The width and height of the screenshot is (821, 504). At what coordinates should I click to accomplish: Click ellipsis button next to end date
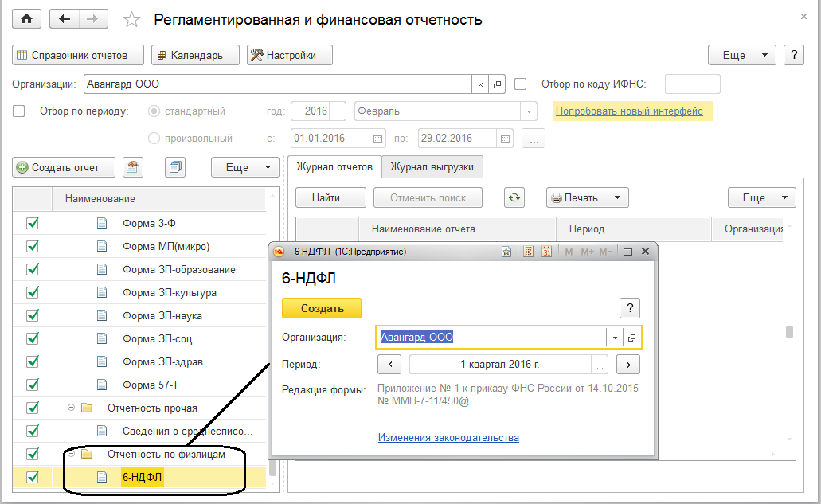[534, 139]
